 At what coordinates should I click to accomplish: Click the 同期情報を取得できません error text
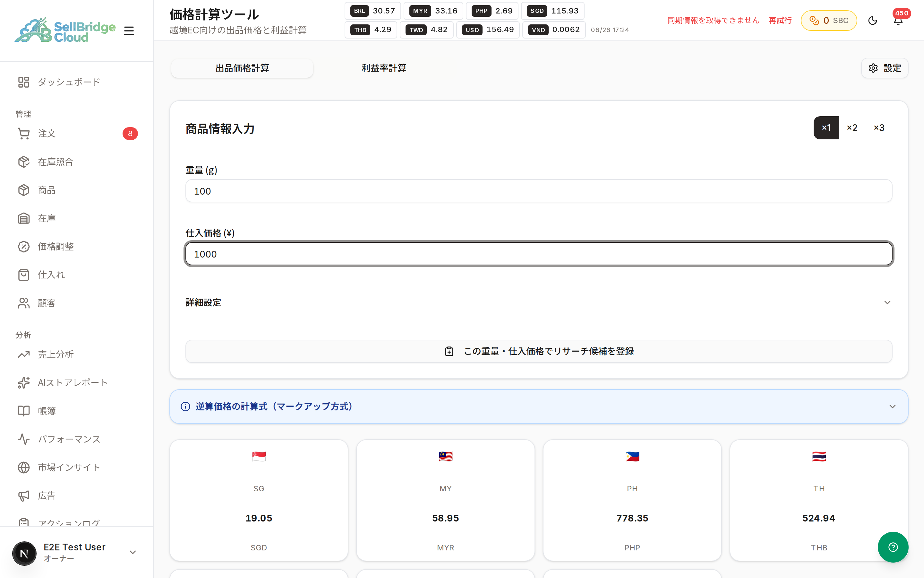click(x=713, y=21)
